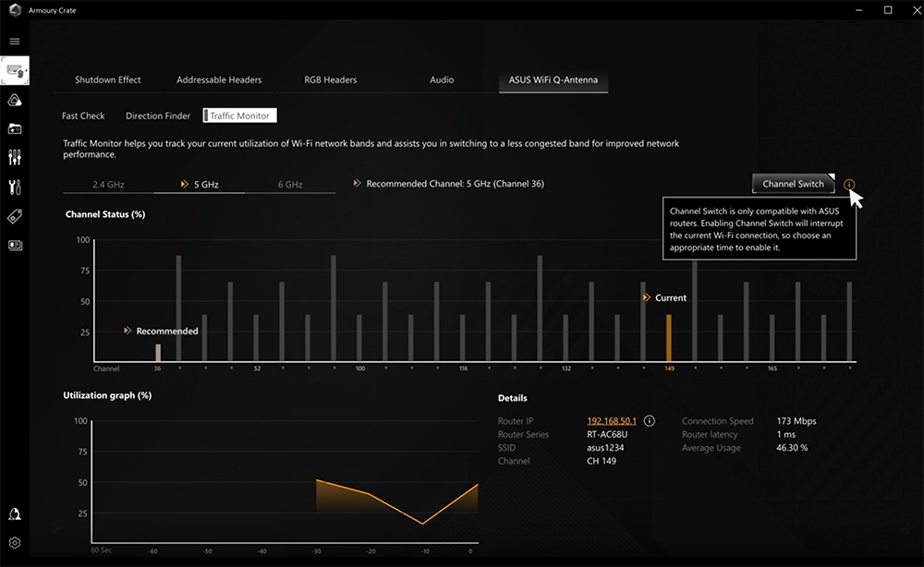Viewport: 924px width, 567px height.
Task: Click the '46.30 %' average usage value
Action: 792,448
